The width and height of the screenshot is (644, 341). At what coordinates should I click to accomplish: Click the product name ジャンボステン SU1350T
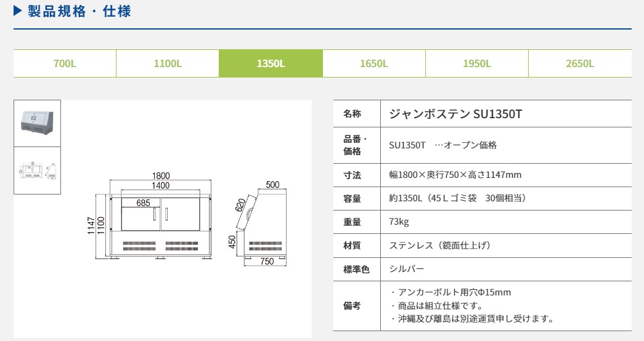point(455,114)
